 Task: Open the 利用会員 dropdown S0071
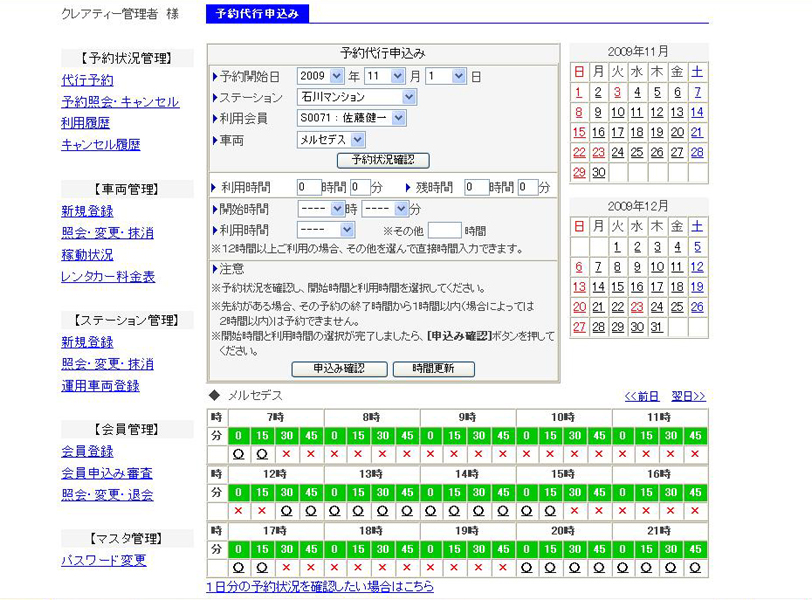coord(352,118)
